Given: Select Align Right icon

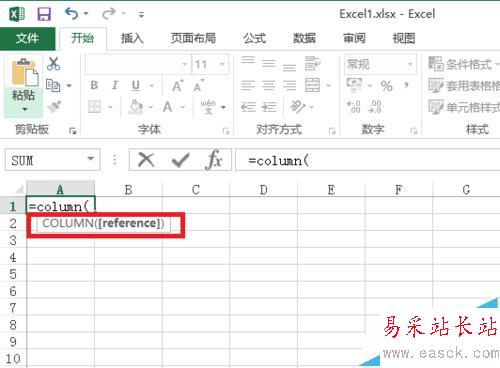Looking at the screenshot, I should (x=289, y=86).
